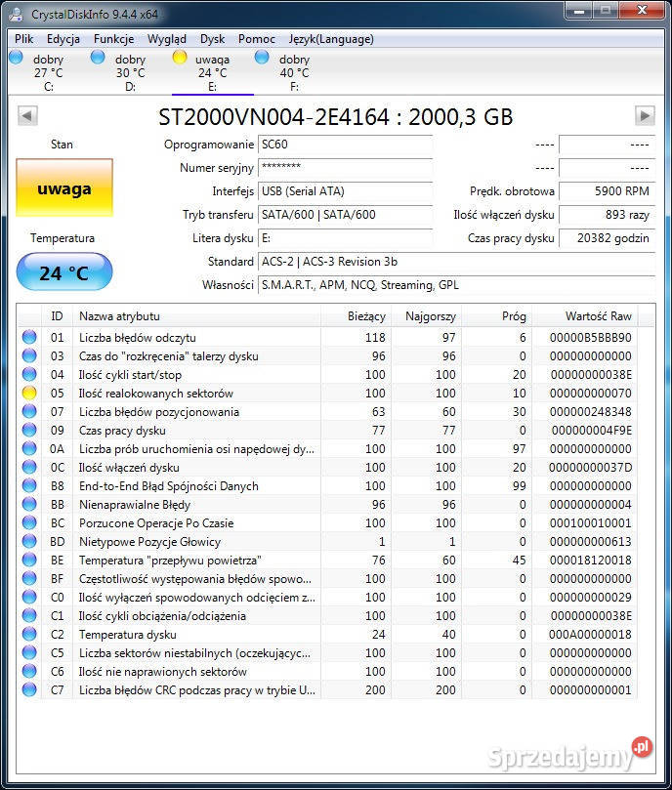Screen dimensions: 672x790
Task: Select drive F: status icon at 40 °C
Action: (262, 58)
